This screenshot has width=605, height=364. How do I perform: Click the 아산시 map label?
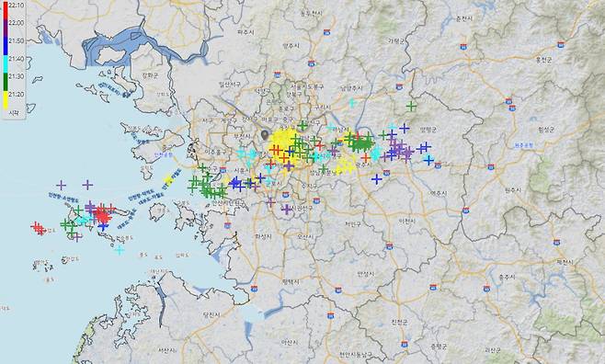pos(290,342)
